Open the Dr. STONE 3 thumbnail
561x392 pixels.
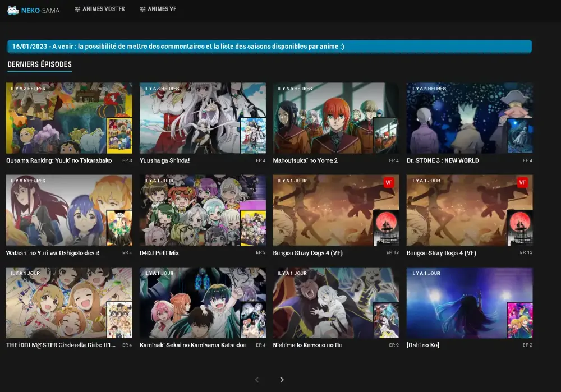[470, 118]
